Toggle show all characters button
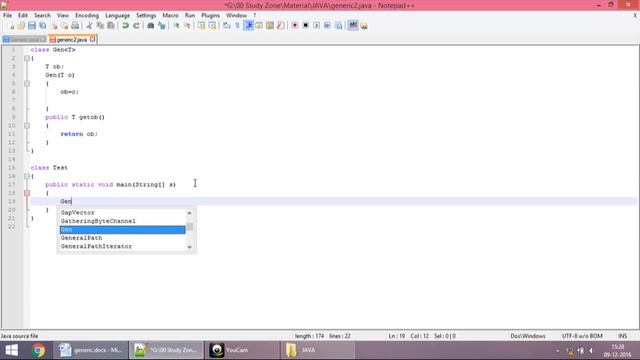This screenshot has width=640, height=360. [237, 26]
